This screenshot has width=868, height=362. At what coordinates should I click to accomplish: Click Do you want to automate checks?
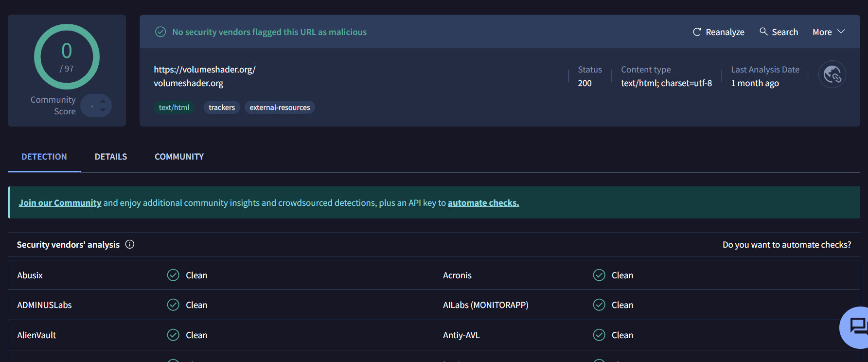pos(787,245)
